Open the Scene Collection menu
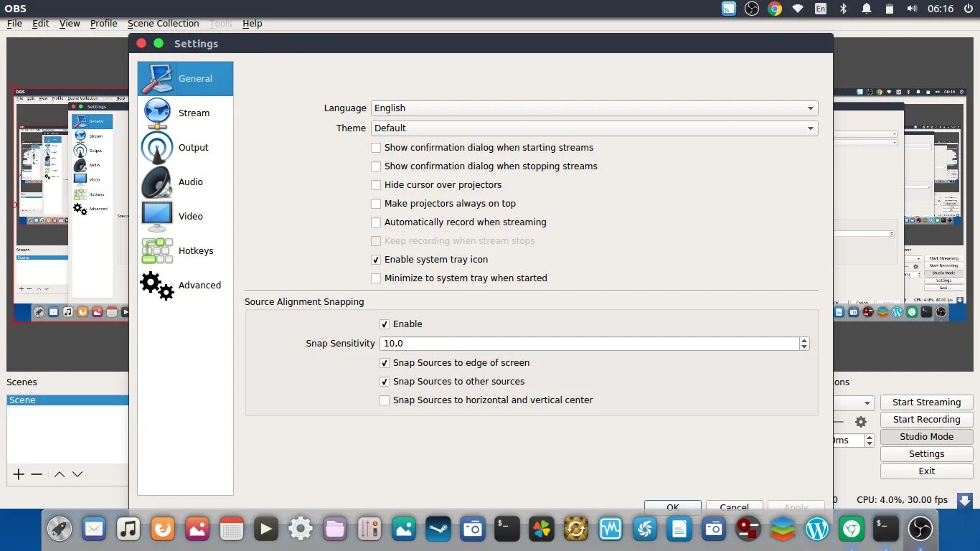Viewport: 980px width, 551px height. (163, 24)
